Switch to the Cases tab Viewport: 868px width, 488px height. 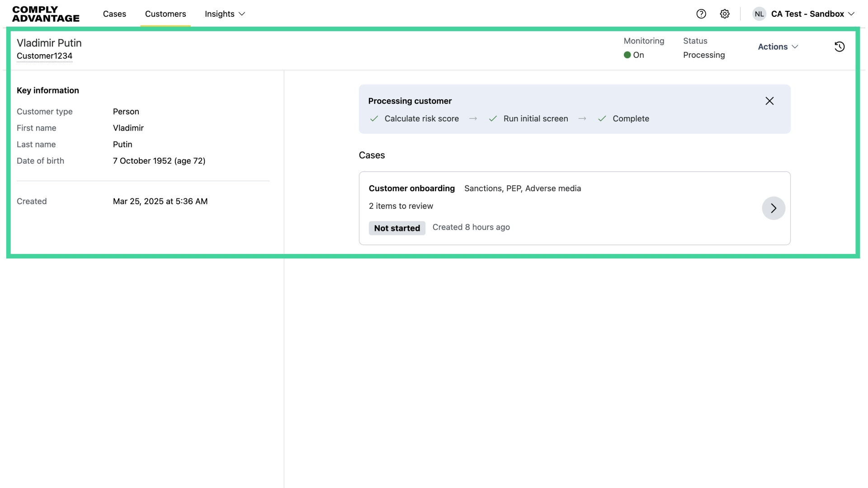[114, 14]
